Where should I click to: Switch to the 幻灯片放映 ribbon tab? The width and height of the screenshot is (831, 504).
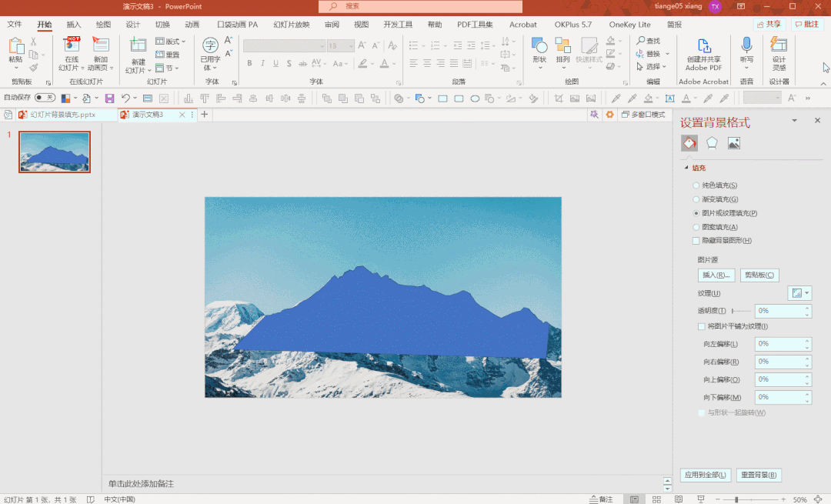[x=292, y=25]
